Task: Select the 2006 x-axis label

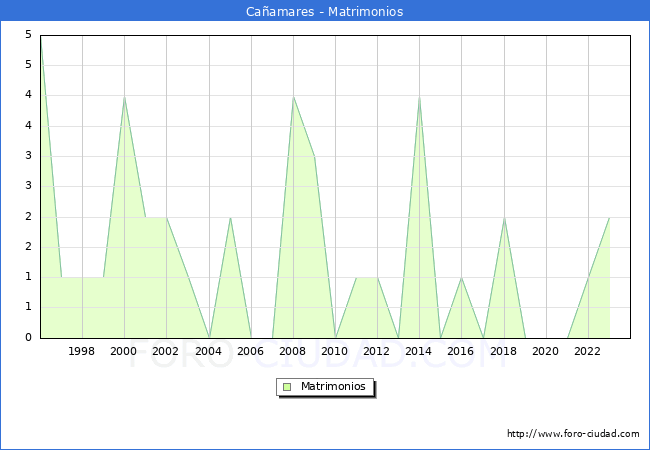Action: (250, 351)
